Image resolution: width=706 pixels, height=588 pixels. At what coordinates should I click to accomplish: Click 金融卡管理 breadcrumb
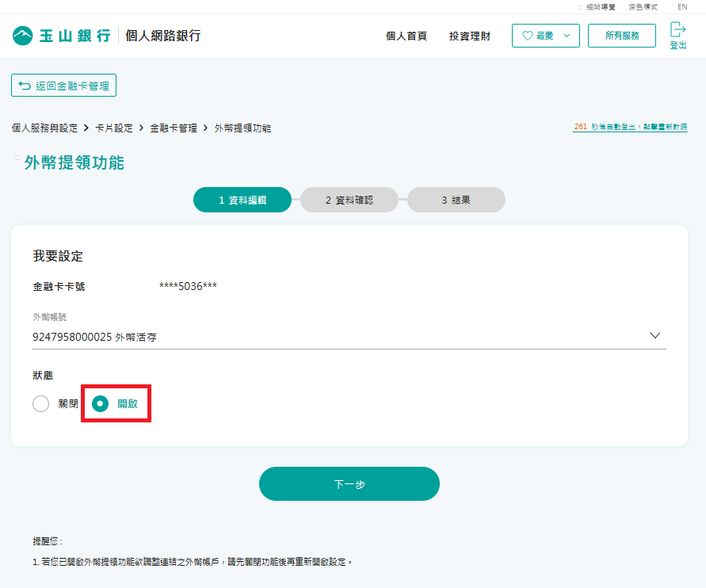tap(174, 128)
